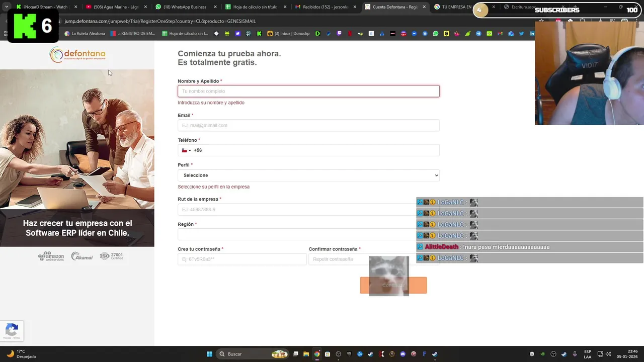This screenshot has width=644, height=362.
Task: Click the Task View taskbar icon
Action: 295,354
